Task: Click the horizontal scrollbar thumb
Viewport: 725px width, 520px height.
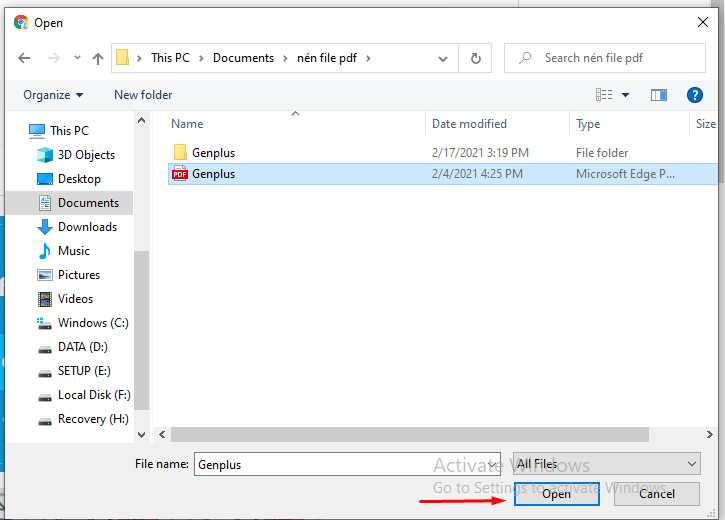Action: click(410, 434)
